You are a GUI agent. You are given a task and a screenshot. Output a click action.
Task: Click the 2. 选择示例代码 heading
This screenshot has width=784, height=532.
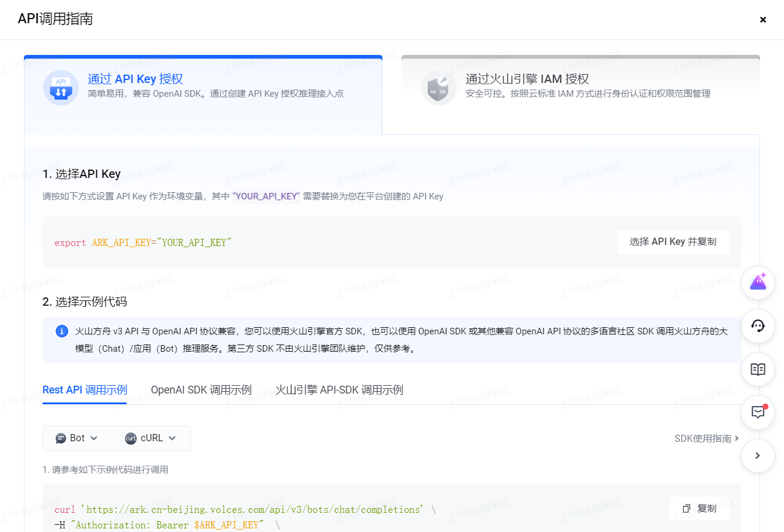[85, 302]
